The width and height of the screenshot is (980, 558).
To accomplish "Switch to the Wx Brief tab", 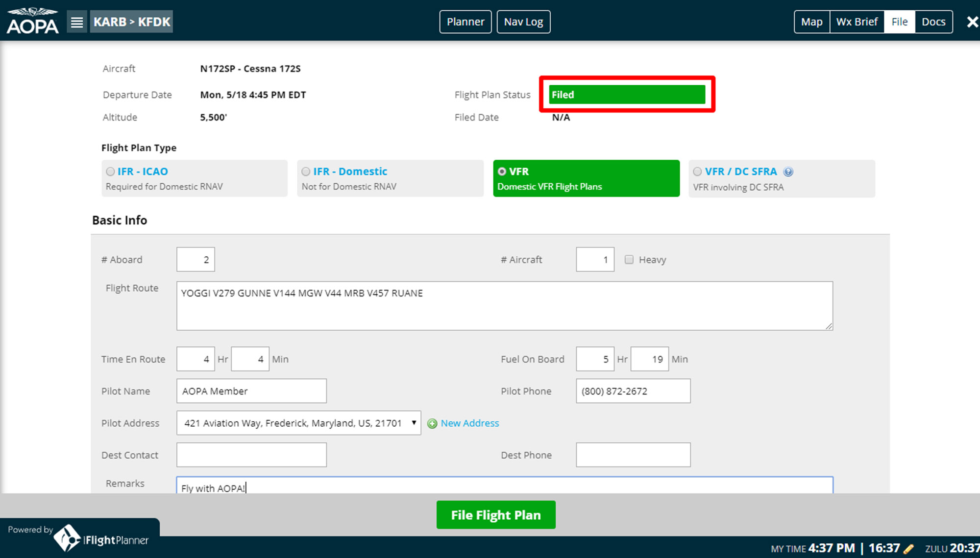I will 857,22.
